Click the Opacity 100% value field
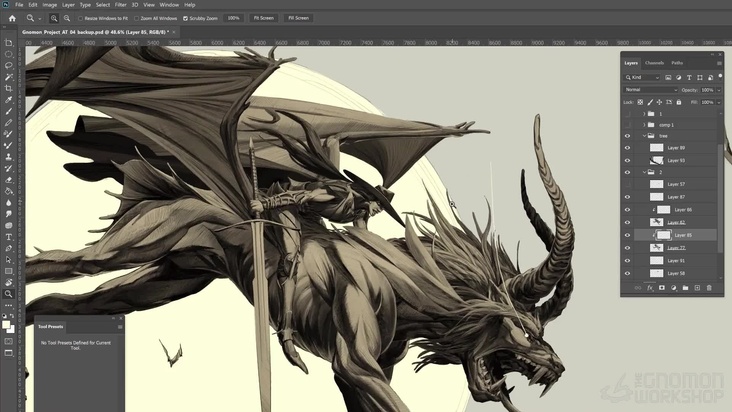This screenshot has height=412, width=732. [x=707, y=90]
